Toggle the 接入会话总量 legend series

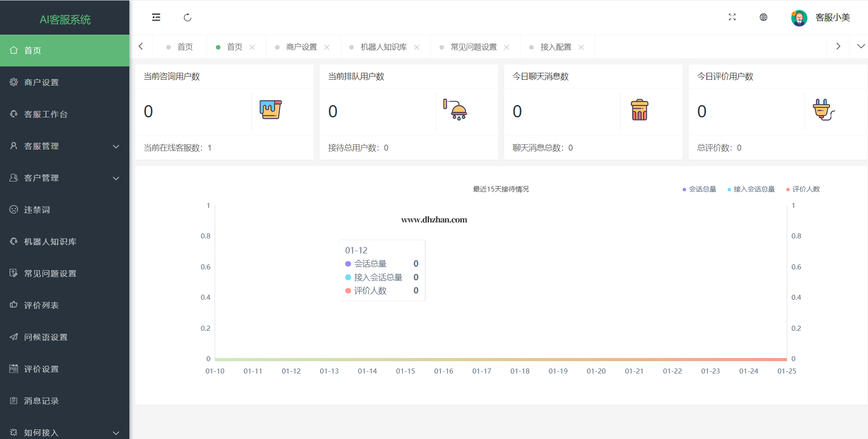(751, 189)
